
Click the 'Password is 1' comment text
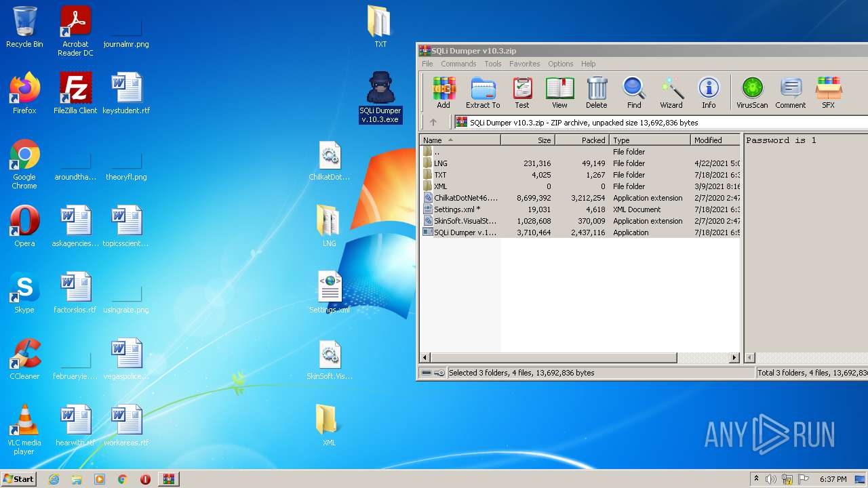(x=781, y=140)
